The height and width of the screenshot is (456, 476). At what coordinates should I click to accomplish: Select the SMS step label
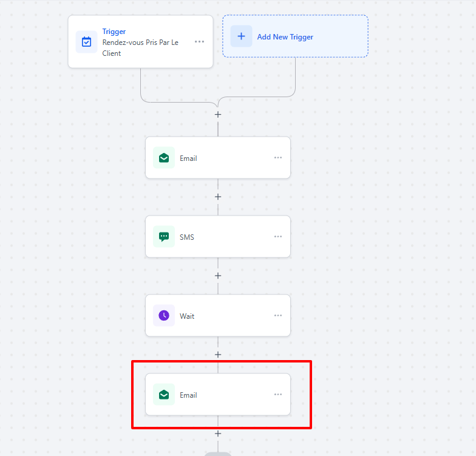187,237
